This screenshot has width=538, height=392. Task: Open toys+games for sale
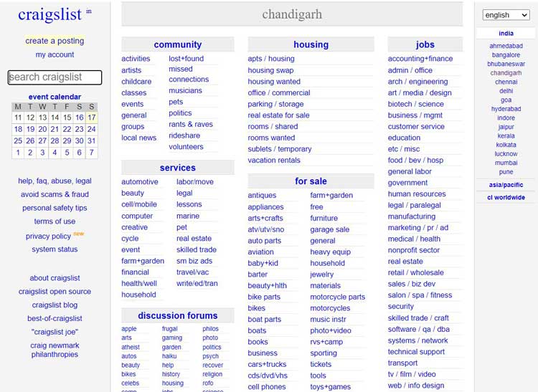click(x=330, y=387)
